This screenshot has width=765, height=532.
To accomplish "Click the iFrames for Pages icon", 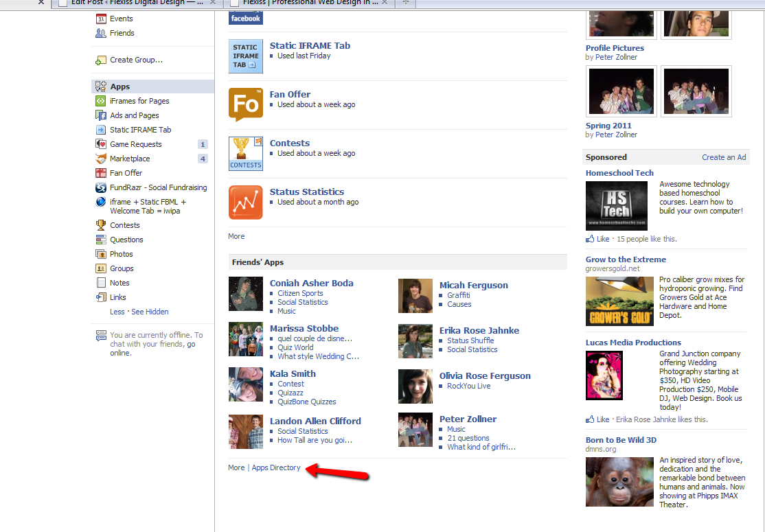I will coord(101,101).
